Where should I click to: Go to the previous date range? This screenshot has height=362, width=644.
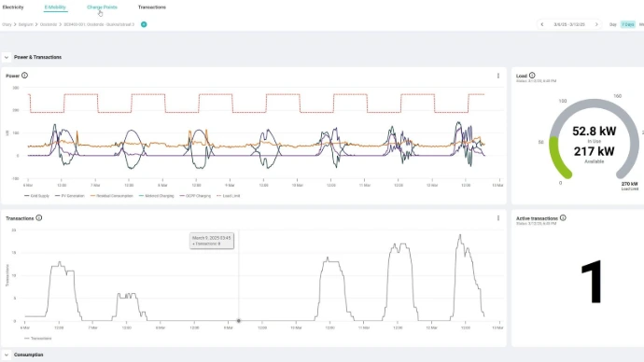click(x=542, y=24)
